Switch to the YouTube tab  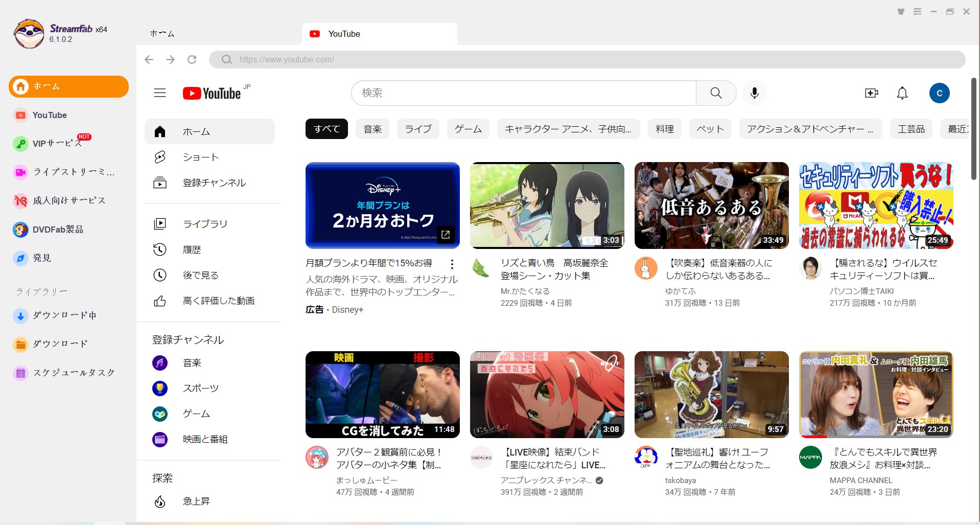(x=380, y=34)
